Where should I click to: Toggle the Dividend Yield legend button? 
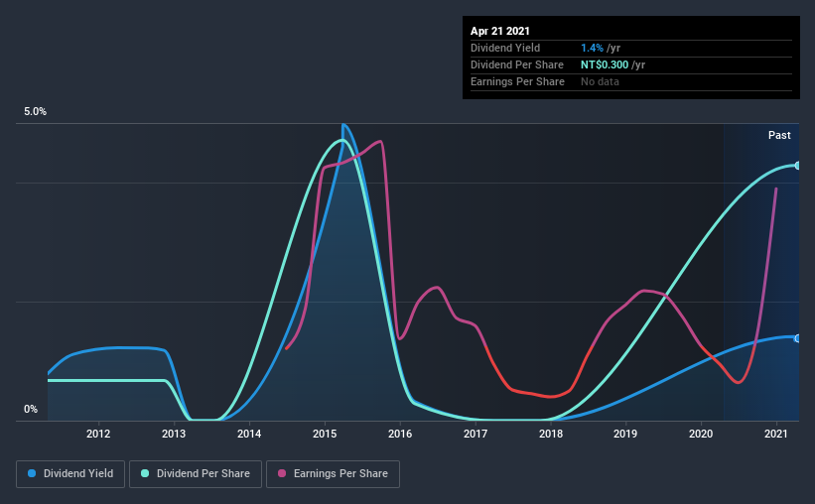(70, 474)
